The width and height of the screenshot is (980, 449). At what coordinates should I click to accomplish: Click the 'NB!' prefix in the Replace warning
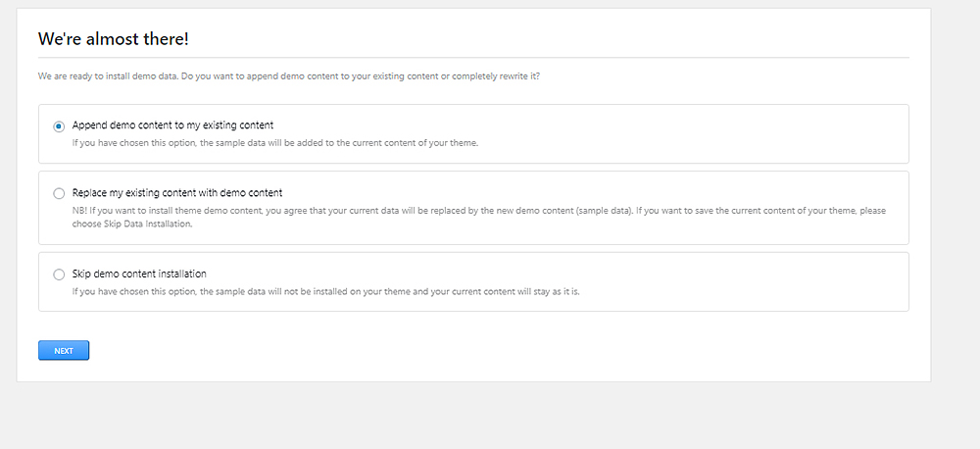point(79,211)
